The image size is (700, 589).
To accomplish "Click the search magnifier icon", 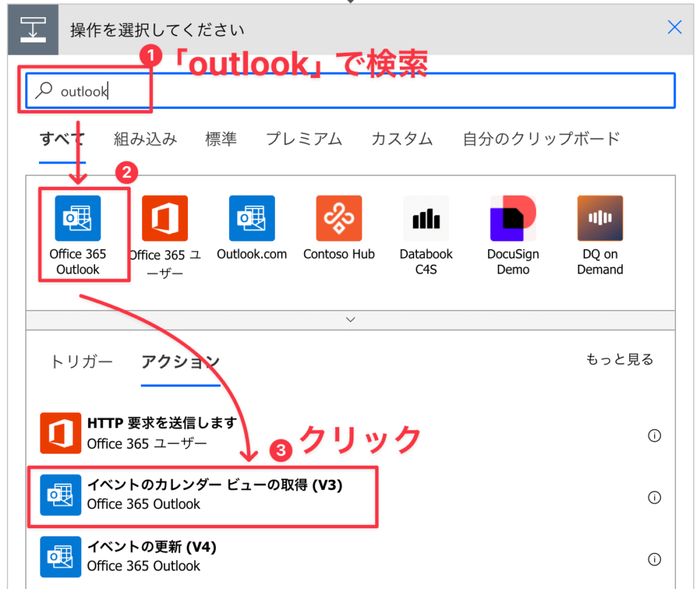I will pos(44,90).
